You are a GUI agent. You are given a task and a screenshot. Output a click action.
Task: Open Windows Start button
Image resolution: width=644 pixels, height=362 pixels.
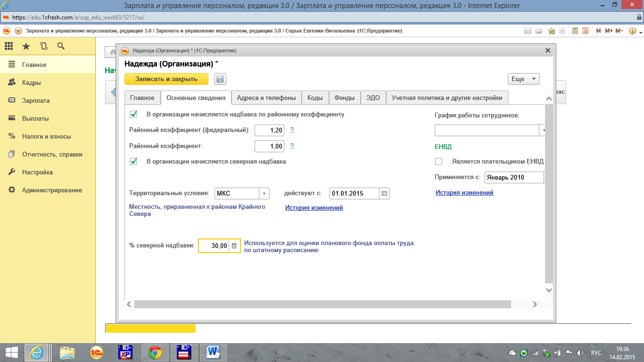11,352
